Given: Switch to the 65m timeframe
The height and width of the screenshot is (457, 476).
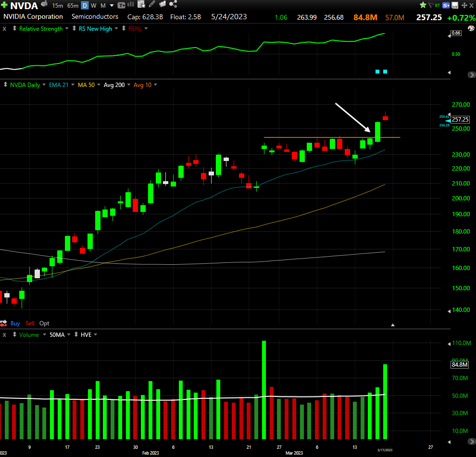Looking at the screenshot, I should 73,5.
